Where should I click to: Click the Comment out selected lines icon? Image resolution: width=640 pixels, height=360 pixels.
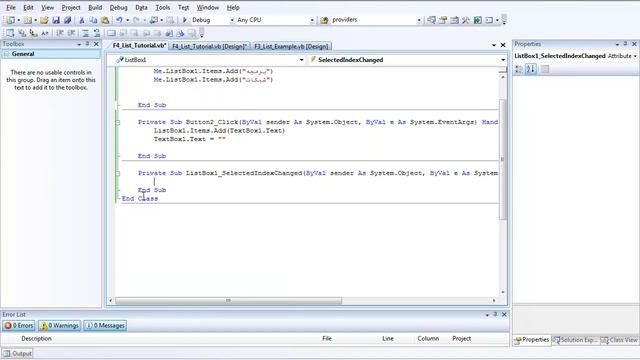click(85, 33)
